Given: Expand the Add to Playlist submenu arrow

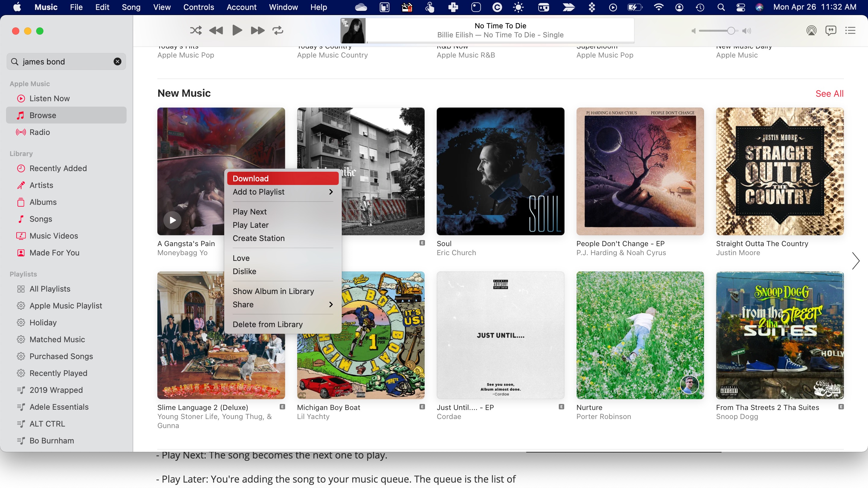Looking at the screenshot, I should 332,192.
